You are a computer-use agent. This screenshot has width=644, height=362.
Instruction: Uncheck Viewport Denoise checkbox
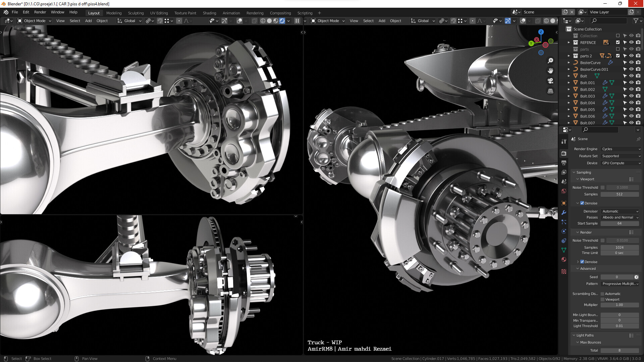(582, 203)
